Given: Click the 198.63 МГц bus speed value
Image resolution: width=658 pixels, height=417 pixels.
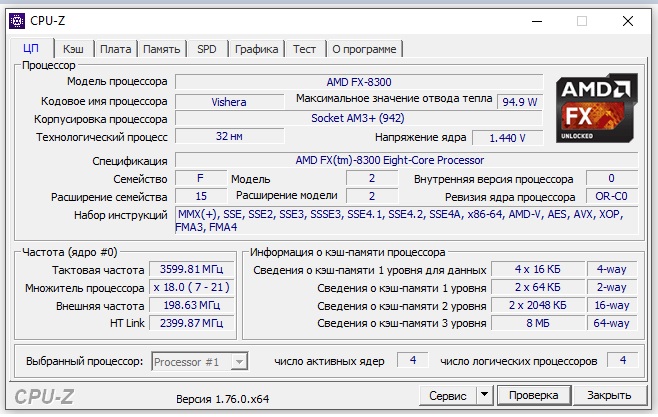Looking at the screenshot, I should click(191, 305).
